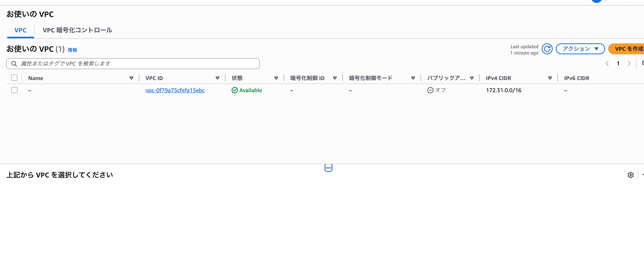644x264 pixels.
Task: Click the 上記から VPC を選択してください heading
Action: (x=60, y=175)
